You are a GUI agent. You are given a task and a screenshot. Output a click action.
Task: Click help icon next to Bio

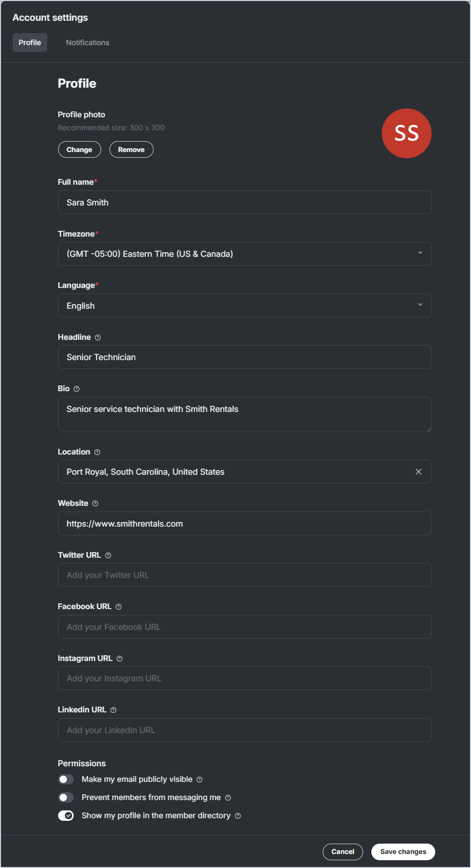tap(77, 389)
